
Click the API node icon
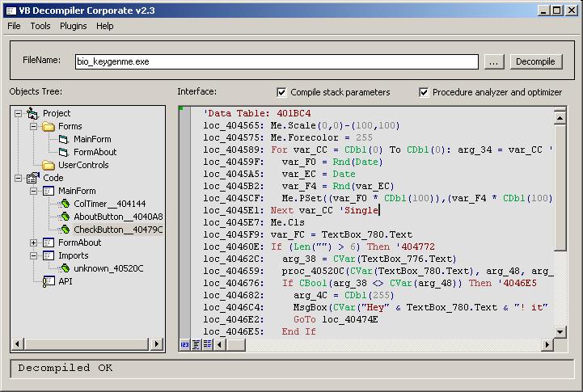click(x=49, y=281)
